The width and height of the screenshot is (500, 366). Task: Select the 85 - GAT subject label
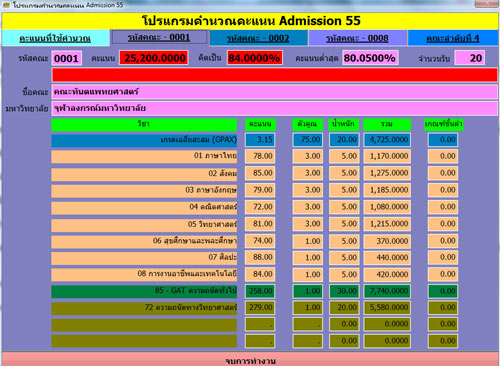click(144, 291)
